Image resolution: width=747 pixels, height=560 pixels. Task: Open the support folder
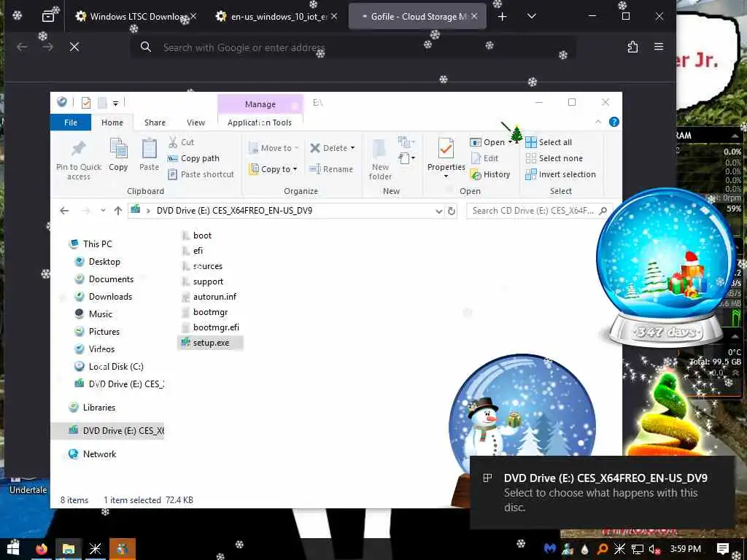pos(202,281)
